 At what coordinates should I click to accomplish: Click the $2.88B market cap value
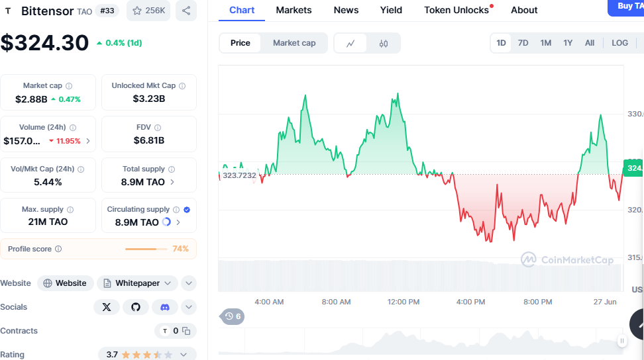(x=31, y=99)
